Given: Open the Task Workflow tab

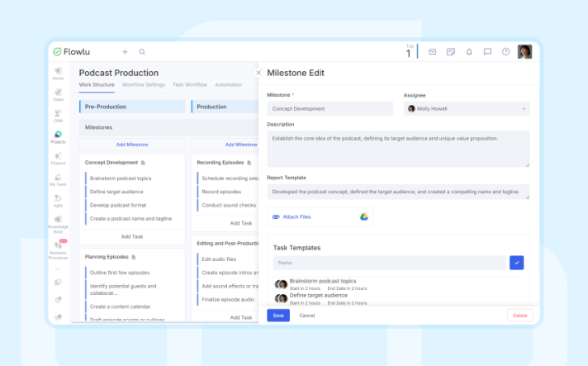Looking at the screenshot, I should (x=190, y=85).
